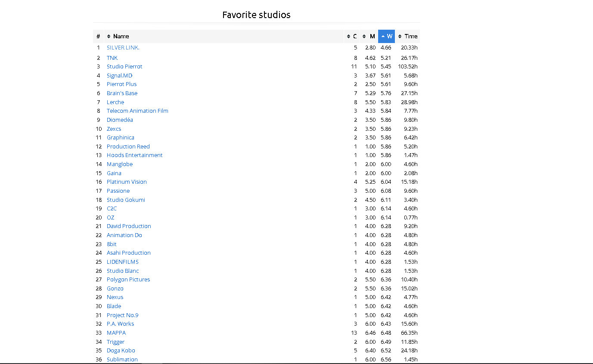Screen dimensions: 593x364
Task: Sort studios by the C column
Action: (352, 37)
